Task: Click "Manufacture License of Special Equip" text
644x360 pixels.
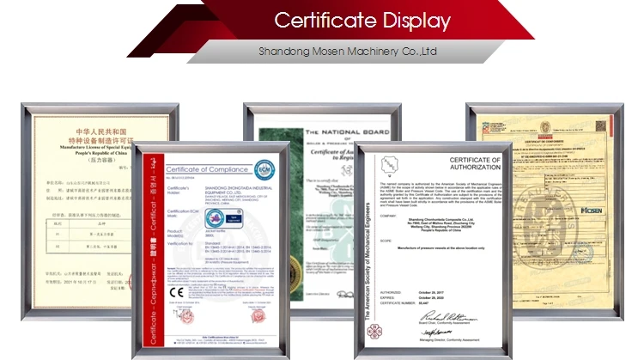Action: coord(95,147)
